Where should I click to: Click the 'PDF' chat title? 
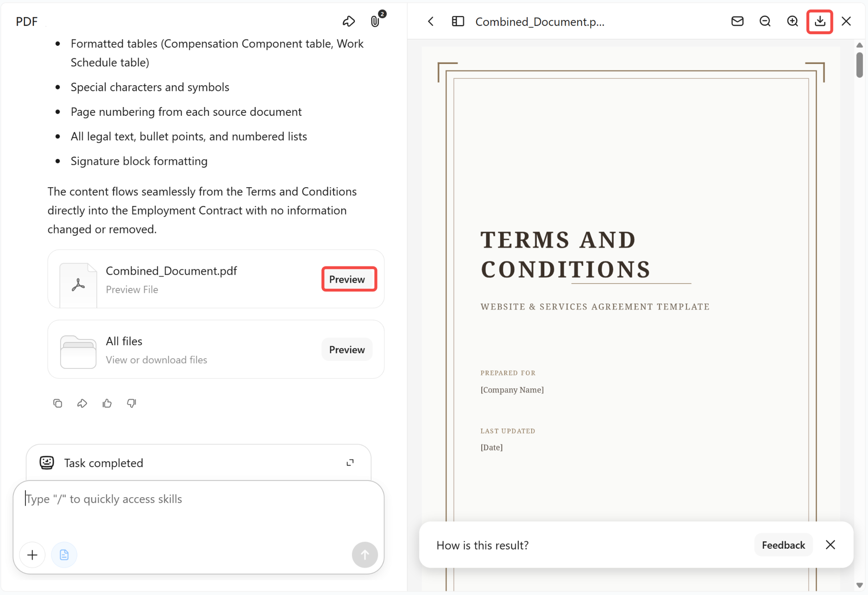pyautogui.click(x=26, y=22)
